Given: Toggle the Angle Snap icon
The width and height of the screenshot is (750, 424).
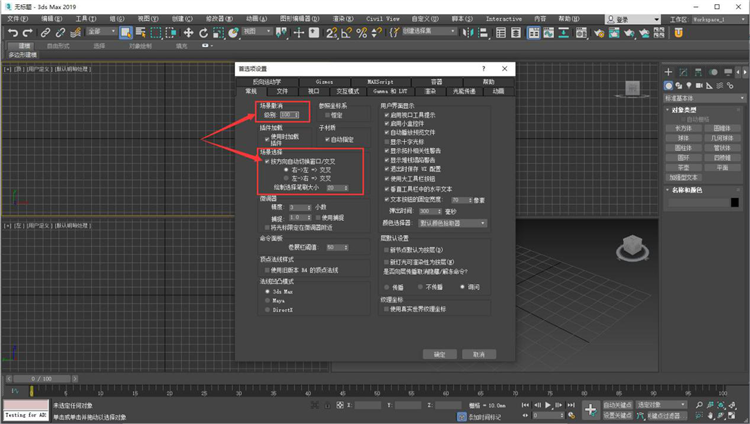Looking at the screenshot, I should point(346,33).
